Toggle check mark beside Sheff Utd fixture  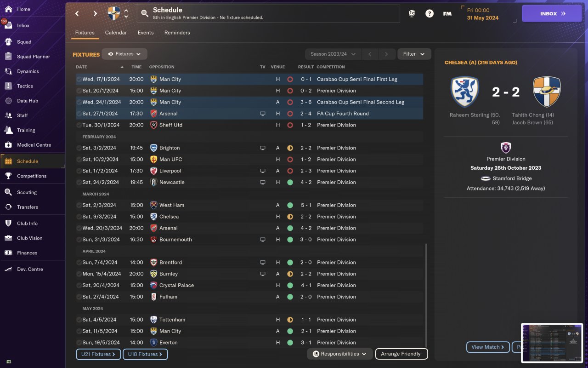[79, 125]
